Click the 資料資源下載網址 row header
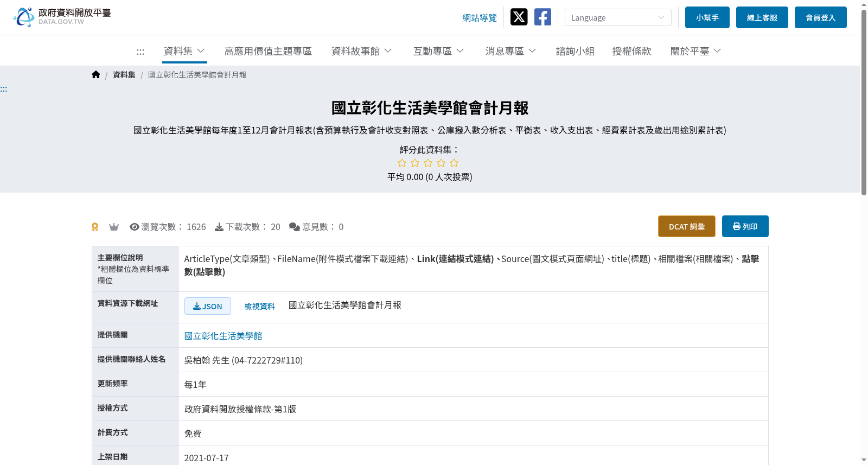The image size is (868, 465). pyautogui.click(x=127, y=303)
